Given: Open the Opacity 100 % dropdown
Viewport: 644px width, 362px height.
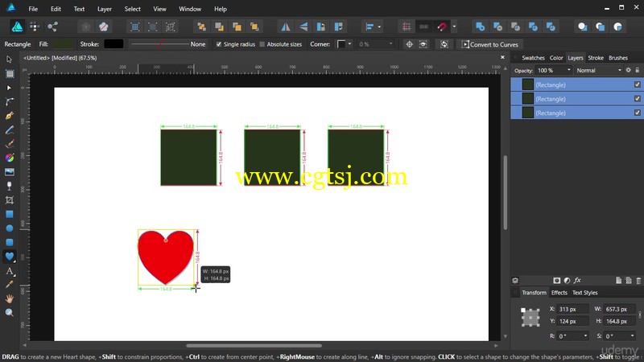Looking at the screenshot, I should [x=569, y=70].
